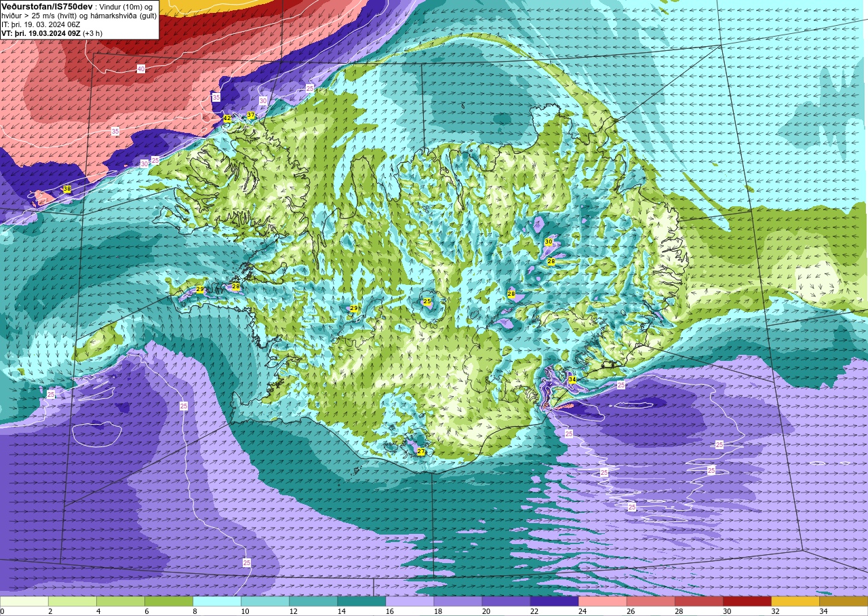Click the title text 'Veðurstofan/IS750dev'

(x=47, y=7)
